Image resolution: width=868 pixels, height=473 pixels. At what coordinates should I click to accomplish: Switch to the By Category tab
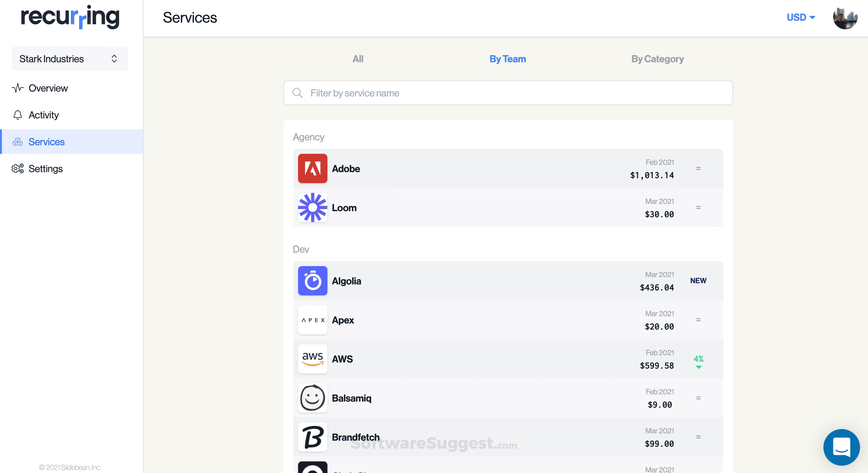657,59
